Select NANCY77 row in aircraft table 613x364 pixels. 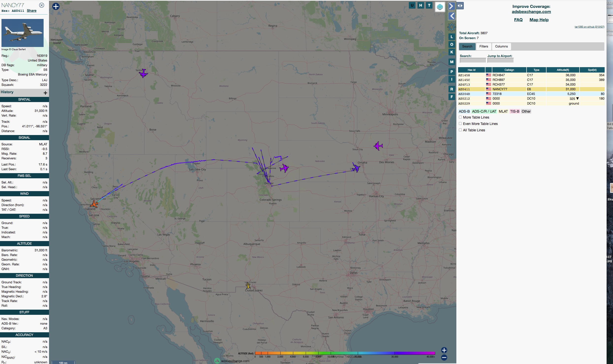coord(531,89)
